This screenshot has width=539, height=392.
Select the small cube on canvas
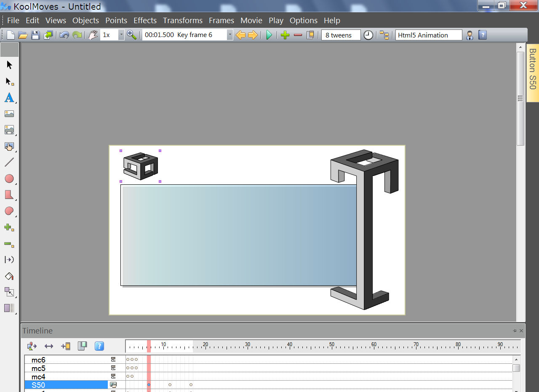point(140,166)
